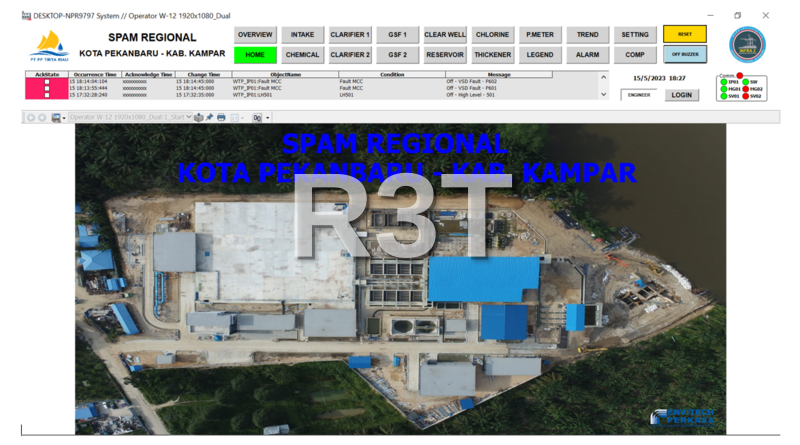800x445 pixels.
Task: Open the LEGEND screen
Action: (x=540, y=55)
